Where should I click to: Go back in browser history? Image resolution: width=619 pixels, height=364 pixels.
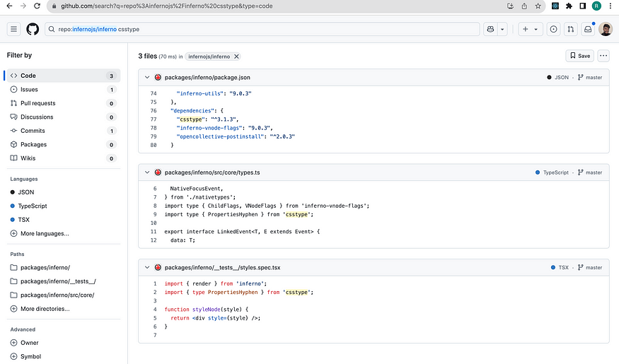(x=9, y=6)
